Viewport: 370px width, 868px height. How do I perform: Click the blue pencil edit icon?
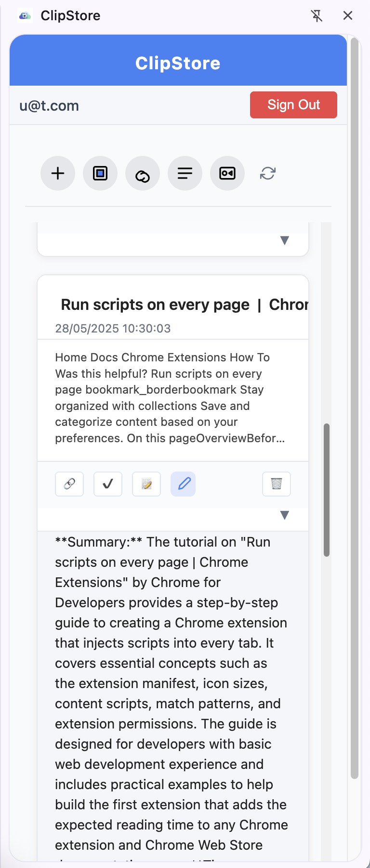point(183,484)
